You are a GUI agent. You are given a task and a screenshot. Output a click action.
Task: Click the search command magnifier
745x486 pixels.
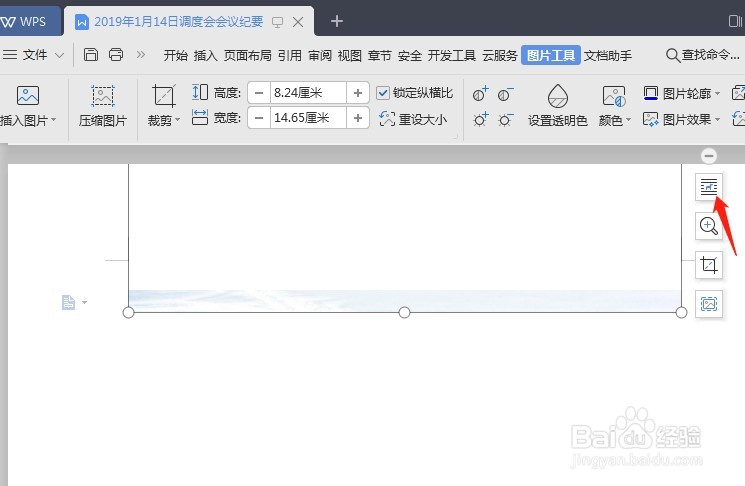tap(672, 56)
